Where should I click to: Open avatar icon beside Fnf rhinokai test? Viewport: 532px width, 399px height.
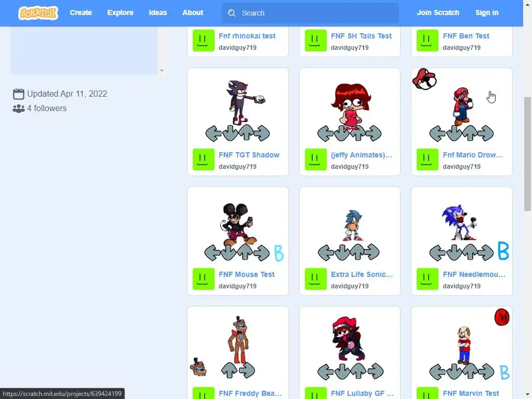[203, 41]
